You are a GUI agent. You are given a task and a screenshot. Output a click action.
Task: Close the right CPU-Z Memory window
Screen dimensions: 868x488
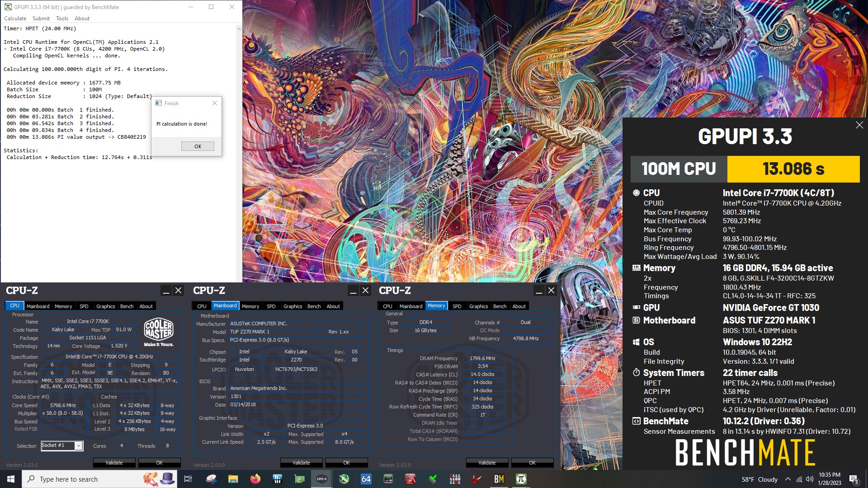point(551,291)
